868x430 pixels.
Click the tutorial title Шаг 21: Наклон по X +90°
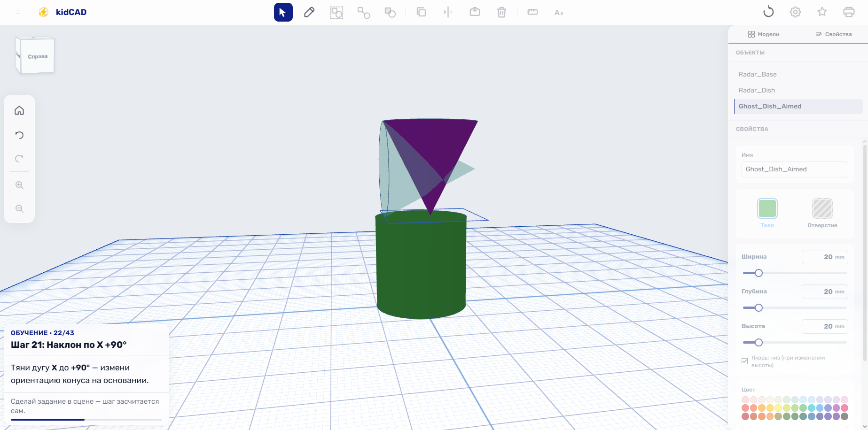pos(69,345)
